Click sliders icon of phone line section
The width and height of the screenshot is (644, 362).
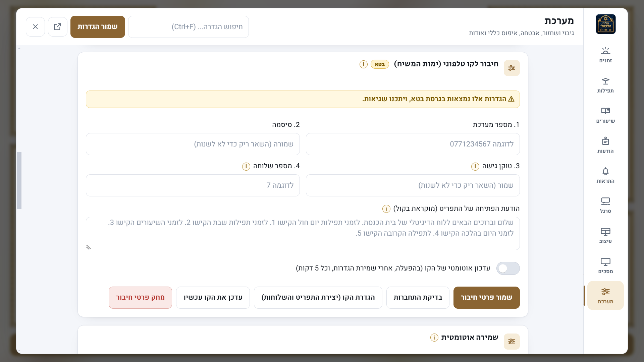pos(512,68)
